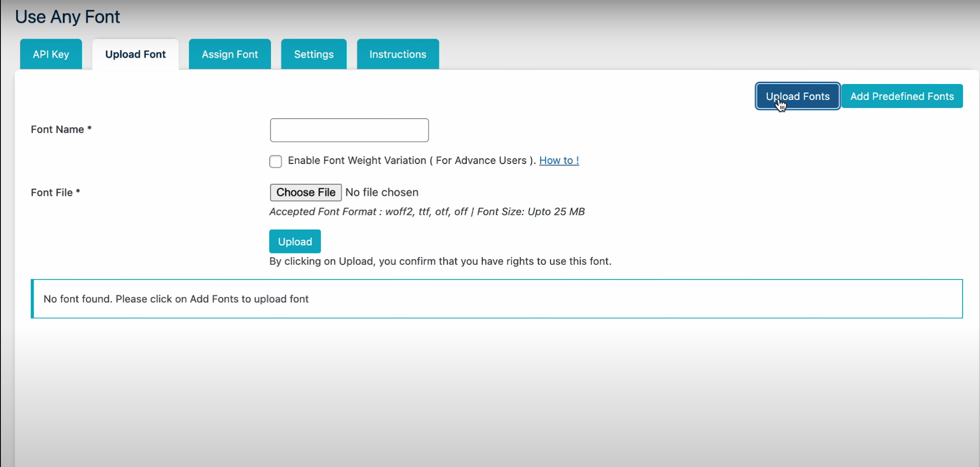Screen dimensions: 980x467
Task: Click the Upload Fonts button
Action: click(797, 96)
